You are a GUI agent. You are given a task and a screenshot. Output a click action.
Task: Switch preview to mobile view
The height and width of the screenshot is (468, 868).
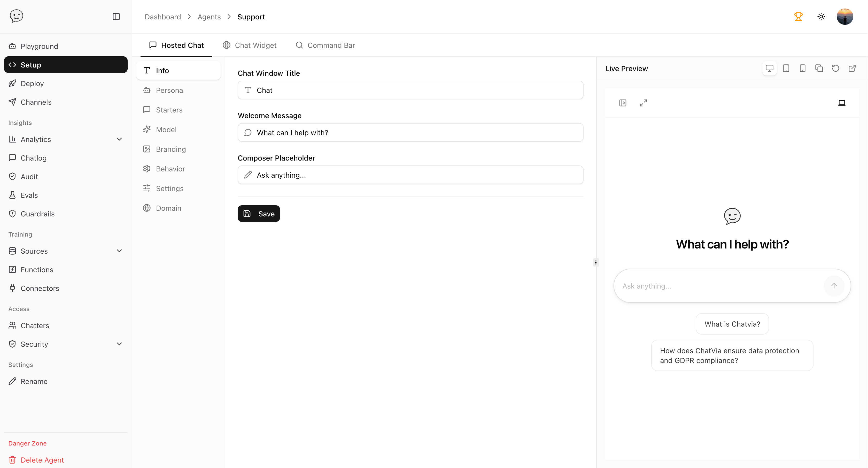pyautogui.click(x=803, y=69)
